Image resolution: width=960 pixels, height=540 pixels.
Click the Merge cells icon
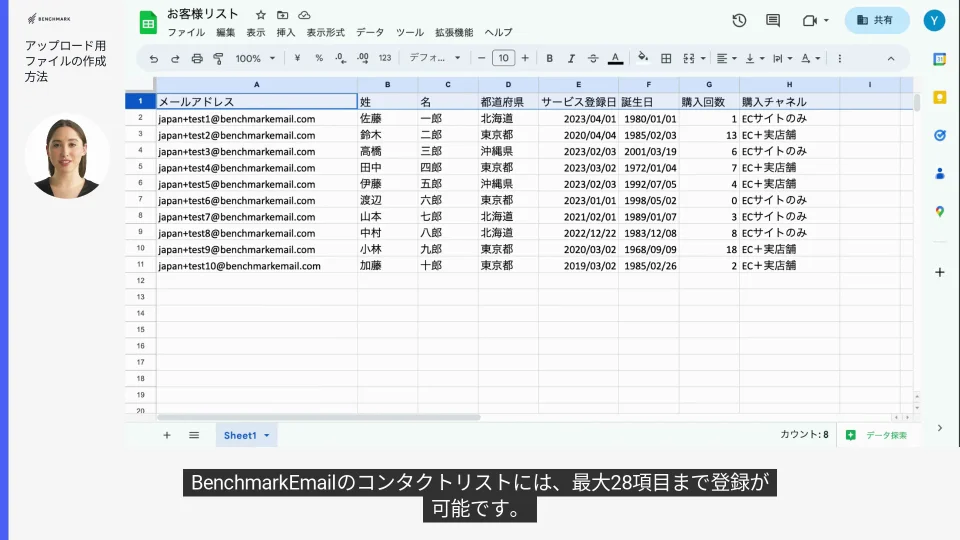[x=689, y=58]
